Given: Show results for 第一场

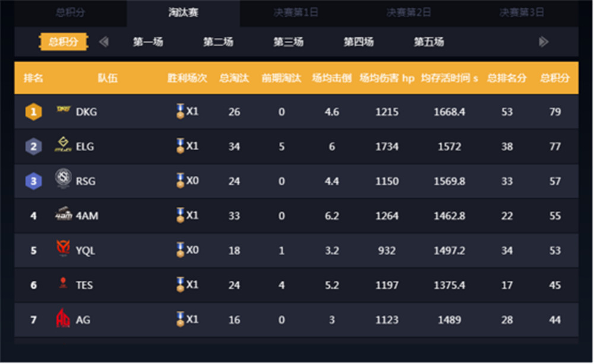Looking at the screenshot, I should [148, 42].
